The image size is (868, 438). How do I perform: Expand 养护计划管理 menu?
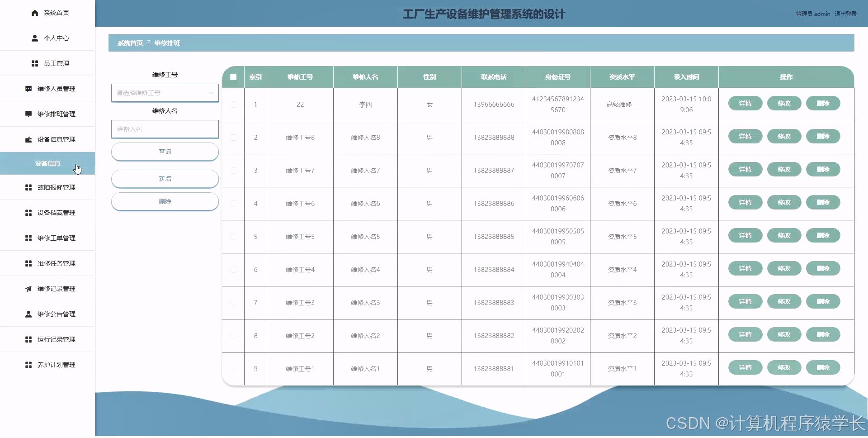(47, 365)
